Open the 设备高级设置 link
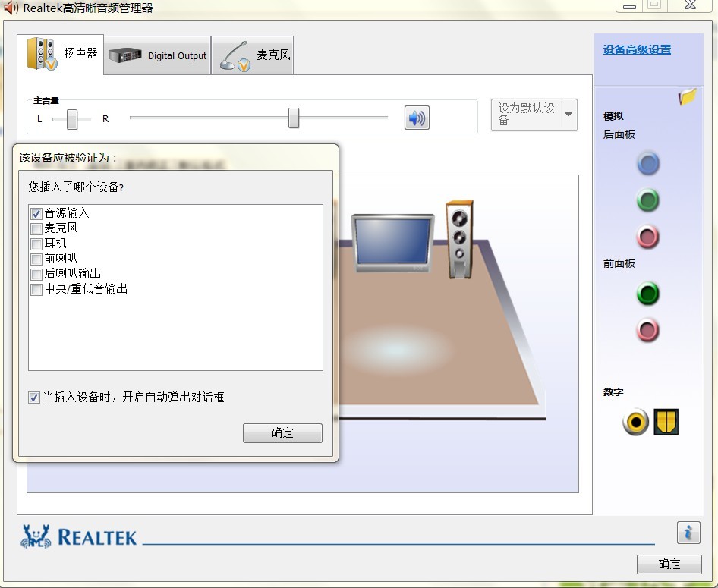The image size is (718, 588). point(637,49)
